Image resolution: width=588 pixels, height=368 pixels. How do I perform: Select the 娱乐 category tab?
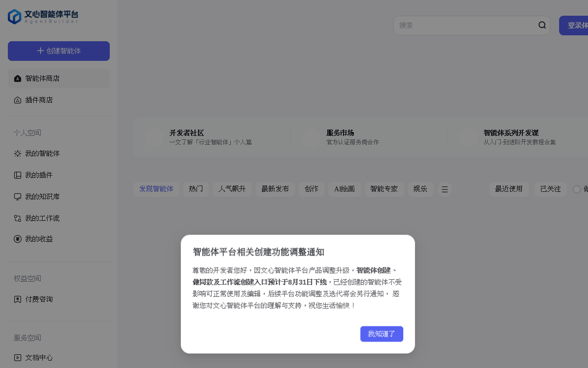[x=420, y=189]
